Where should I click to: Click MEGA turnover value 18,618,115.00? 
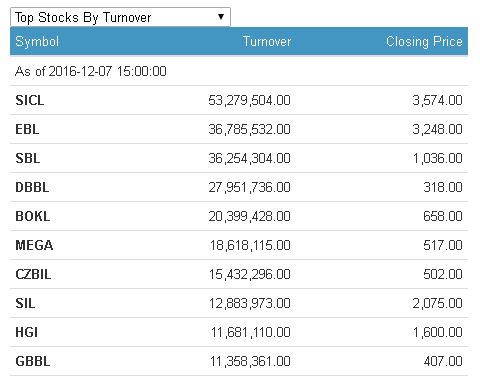[250, 245]
